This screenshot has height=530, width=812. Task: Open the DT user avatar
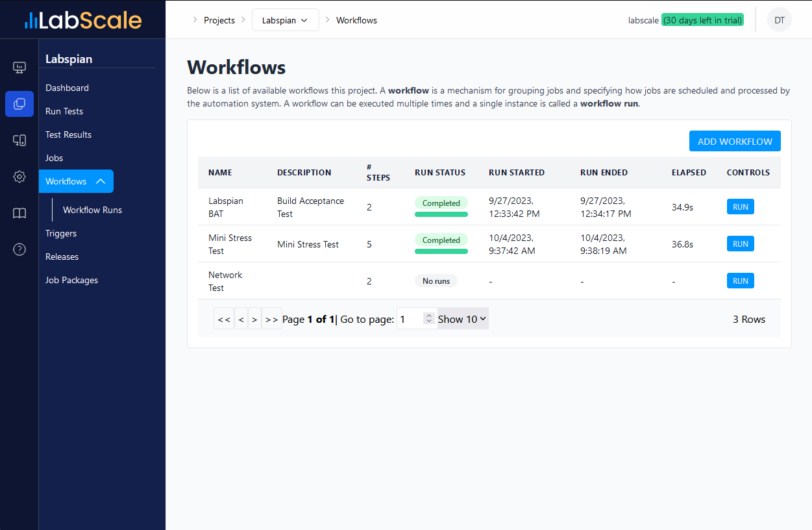coord(780,20)
